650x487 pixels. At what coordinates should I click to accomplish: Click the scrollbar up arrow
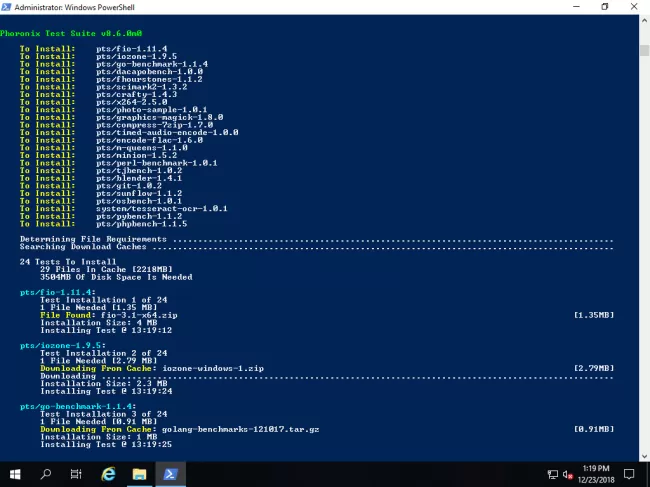[x=644, y=20]
